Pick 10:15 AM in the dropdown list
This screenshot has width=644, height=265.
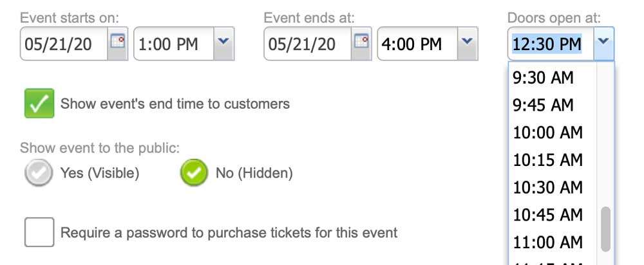[x=553, y=160]
